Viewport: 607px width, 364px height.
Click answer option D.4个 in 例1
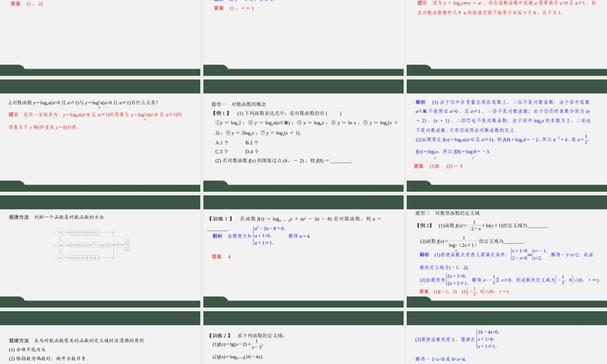tap(252, 152)
